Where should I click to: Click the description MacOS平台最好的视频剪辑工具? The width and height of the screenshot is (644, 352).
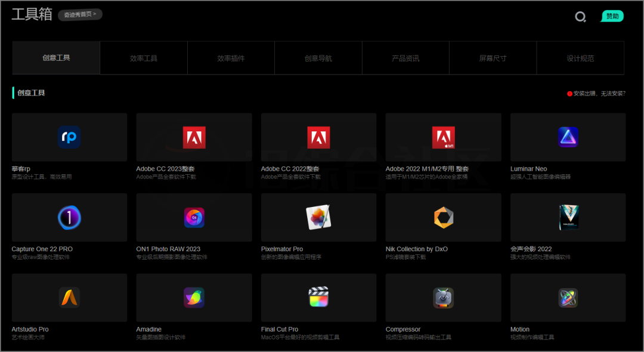[300, 338]
